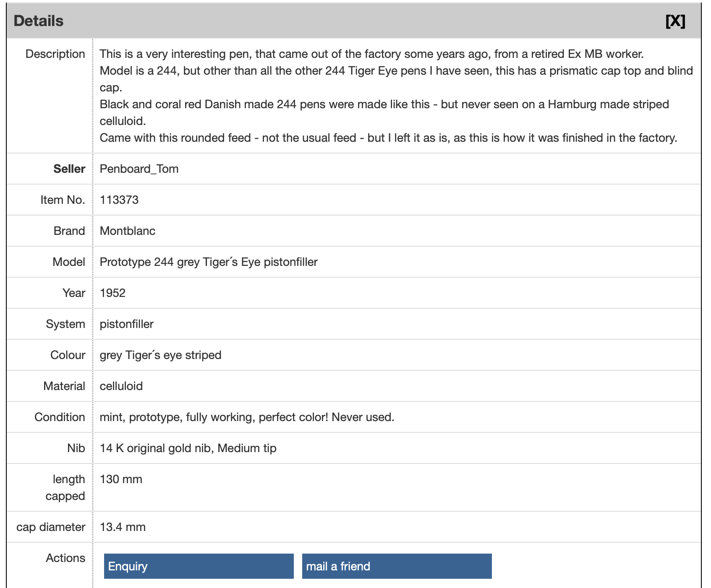Click the bold Seller label
The height and width of the screenshot is (588, 711).
coord(69,169)
